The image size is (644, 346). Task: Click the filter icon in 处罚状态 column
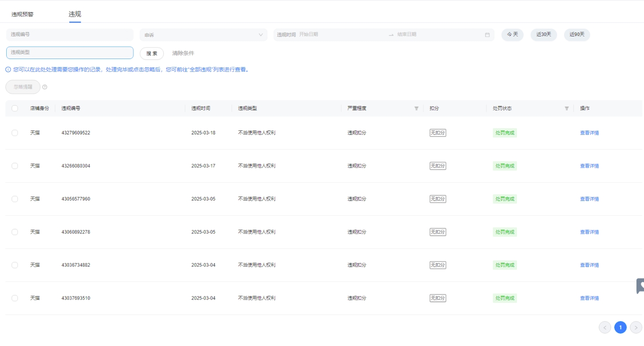click(566, 108)
